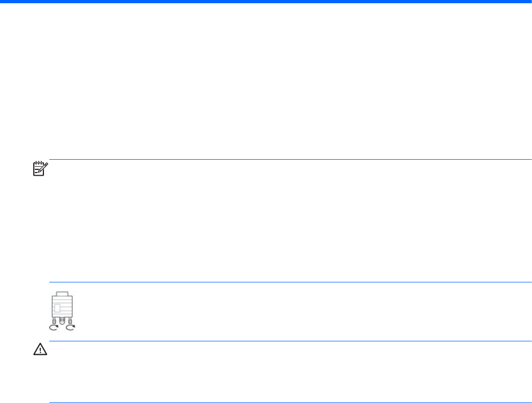Click the left clockwise rotation arrow
Viewport: 532px width, 403px height.
coord(54,327)
